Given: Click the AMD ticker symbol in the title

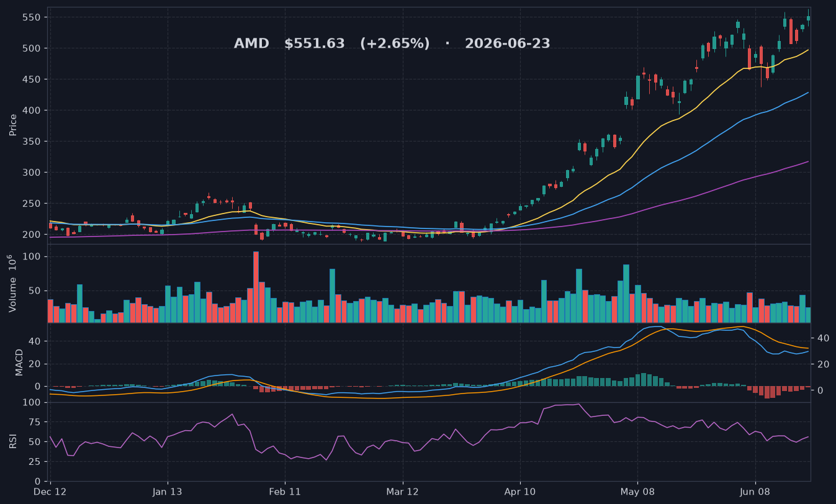Looking at the screenshot, I should [x=251, y=44].
